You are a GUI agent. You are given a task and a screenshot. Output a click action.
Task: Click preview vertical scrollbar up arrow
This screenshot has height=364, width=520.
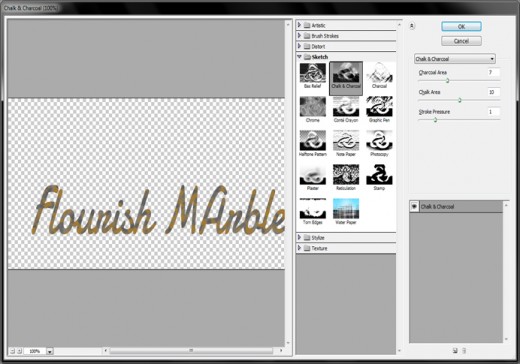288,24
